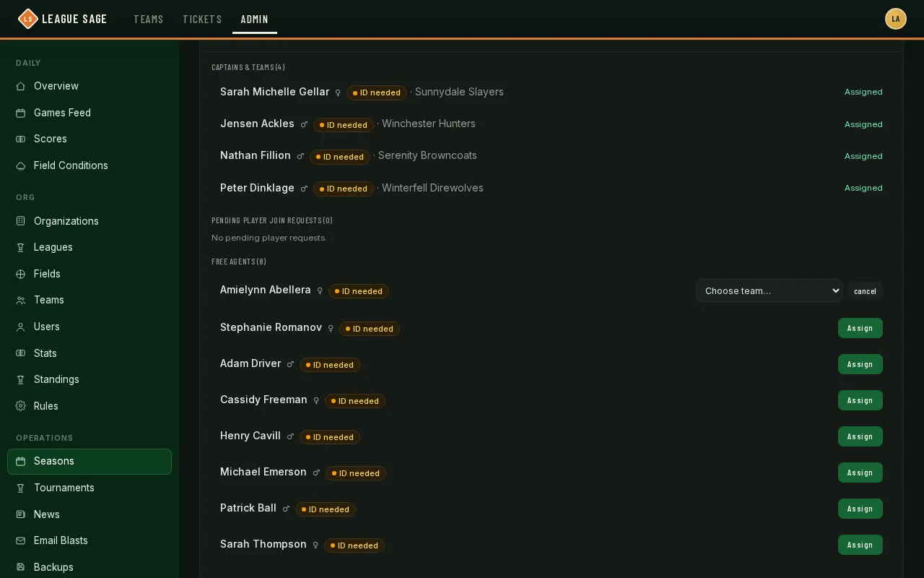924x578 pixels.
Task: Click the Stats icon in sidebar
Action: [x=21, y=353]
